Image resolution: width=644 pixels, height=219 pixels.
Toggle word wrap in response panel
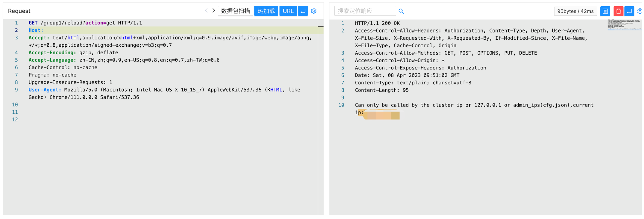point(629,11)
